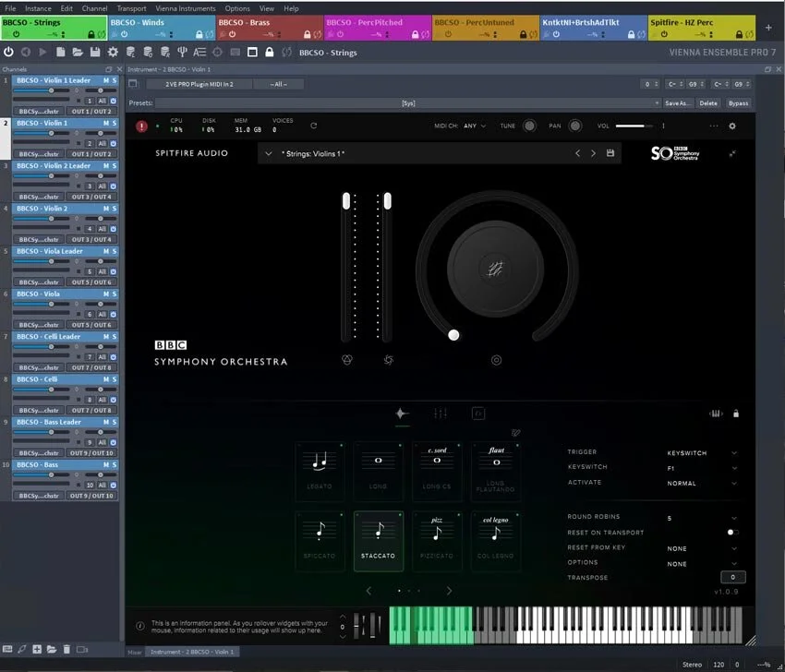785x672 pixels.
Task: Click the dynamics icon below right slider
Action: [x=389, y=360]
